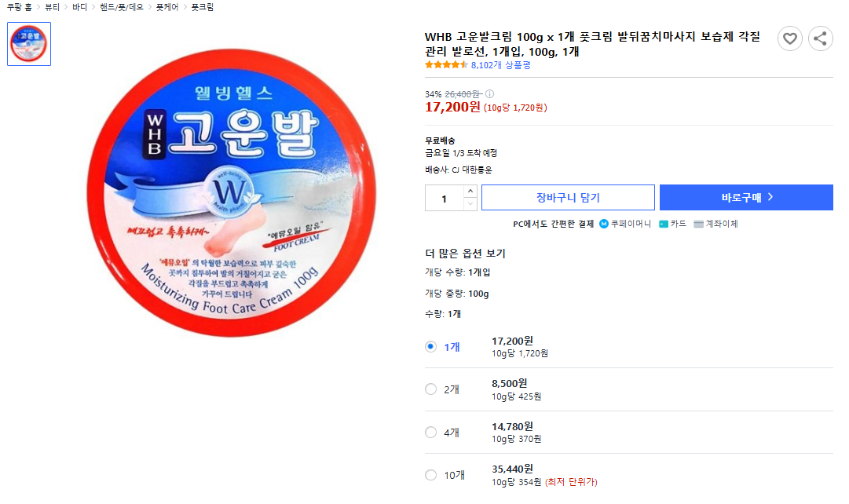Click the quantity input field
Screen dimensions: 849x504
point(446,197)
